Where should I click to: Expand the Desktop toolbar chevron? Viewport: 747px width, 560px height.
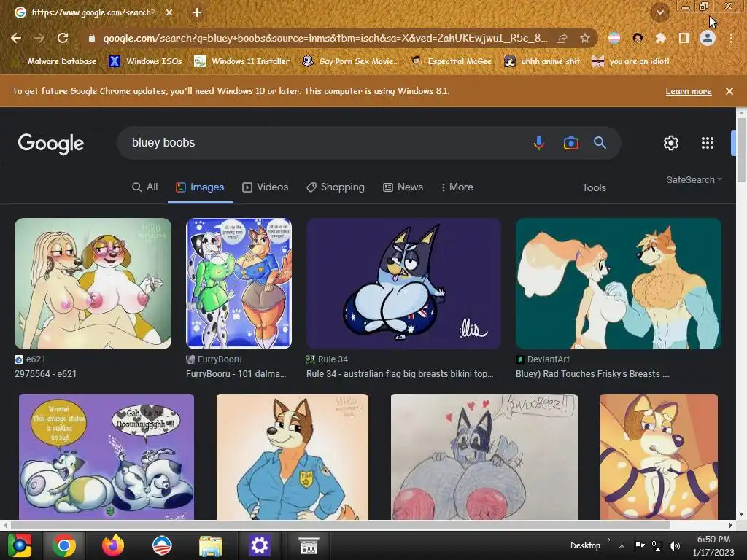609,540
